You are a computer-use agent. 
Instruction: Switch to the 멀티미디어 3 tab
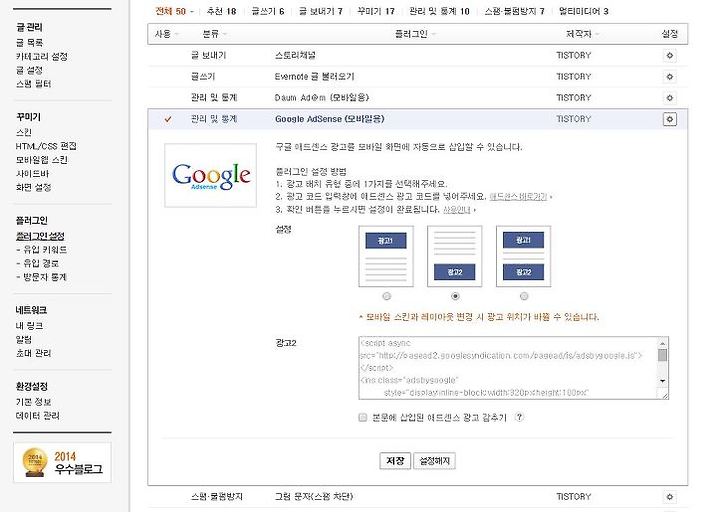point(583,11)
